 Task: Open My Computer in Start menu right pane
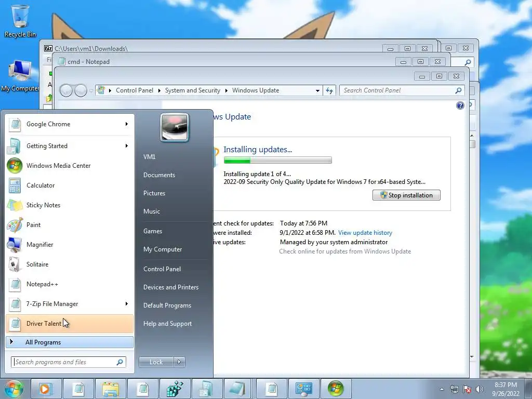(163, 249)
